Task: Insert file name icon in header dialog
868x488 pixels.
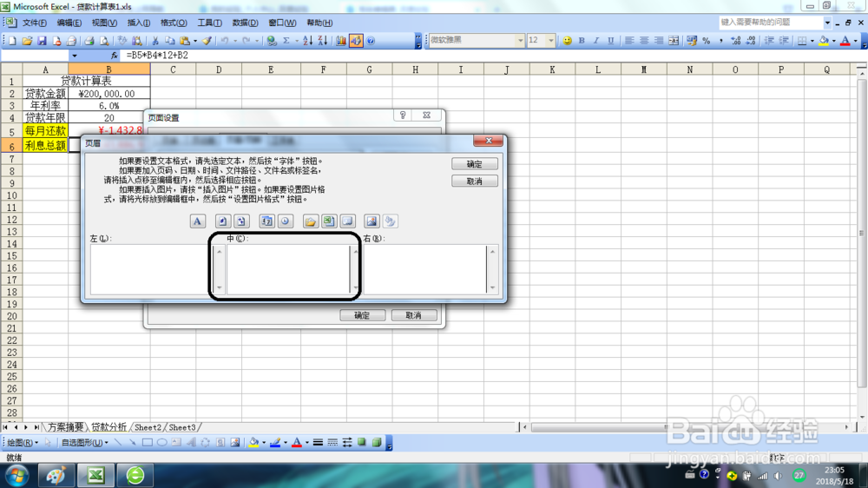Action: [329, 221]
